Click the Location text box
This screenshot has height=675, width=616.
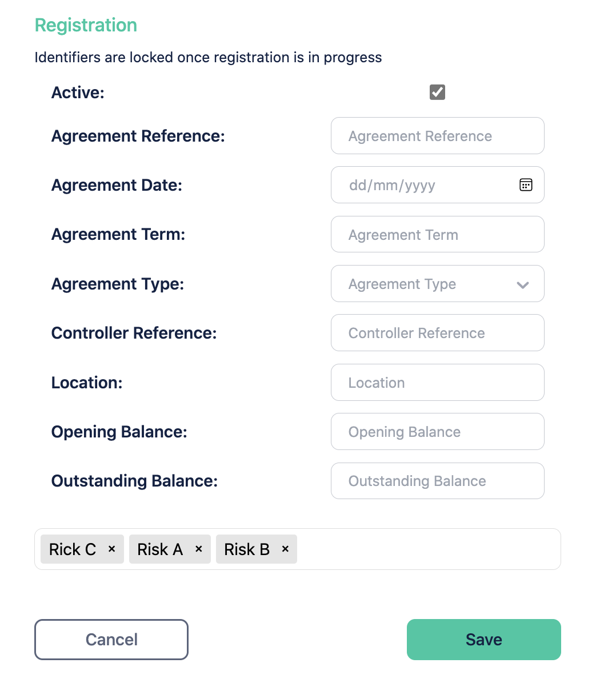click(x=437, y=383)
